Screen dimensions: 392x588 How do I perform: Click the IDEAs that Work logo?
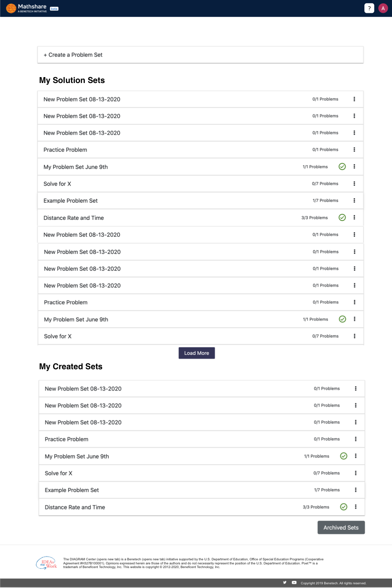click(x=48, y=562)
